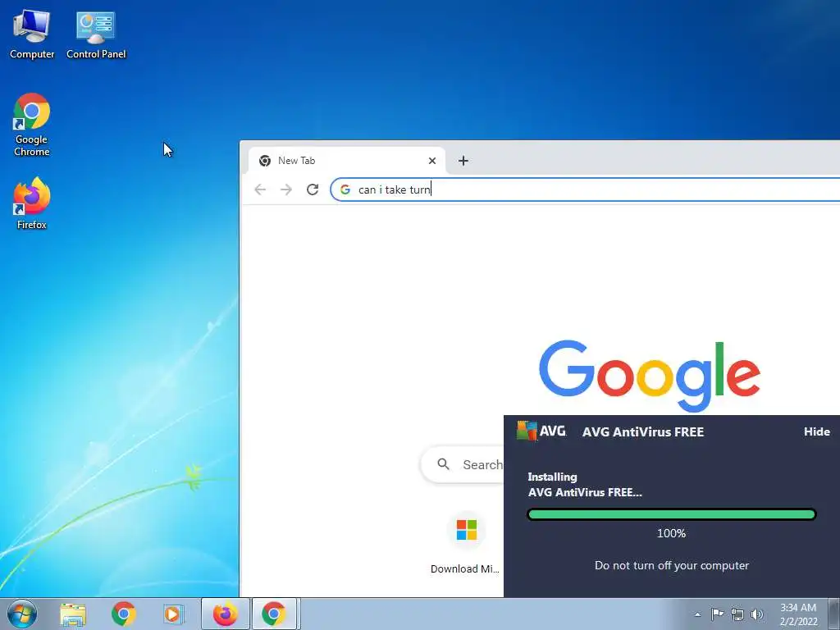Viewport: 840px width, 630px height.
Task: Open the Computer desktop icon
Action: click(x=32, y=34)
